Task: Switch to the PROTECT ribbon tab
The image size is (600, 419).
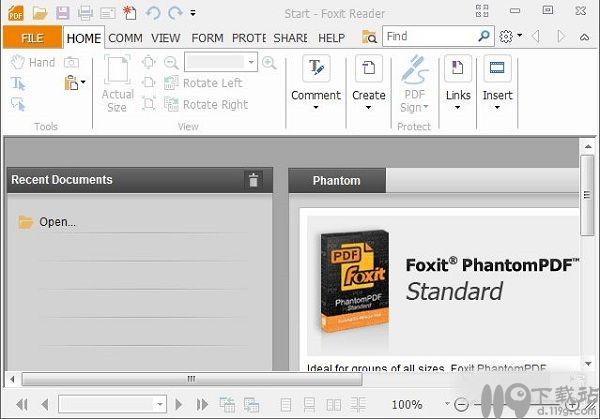Action: pos(249,38)
